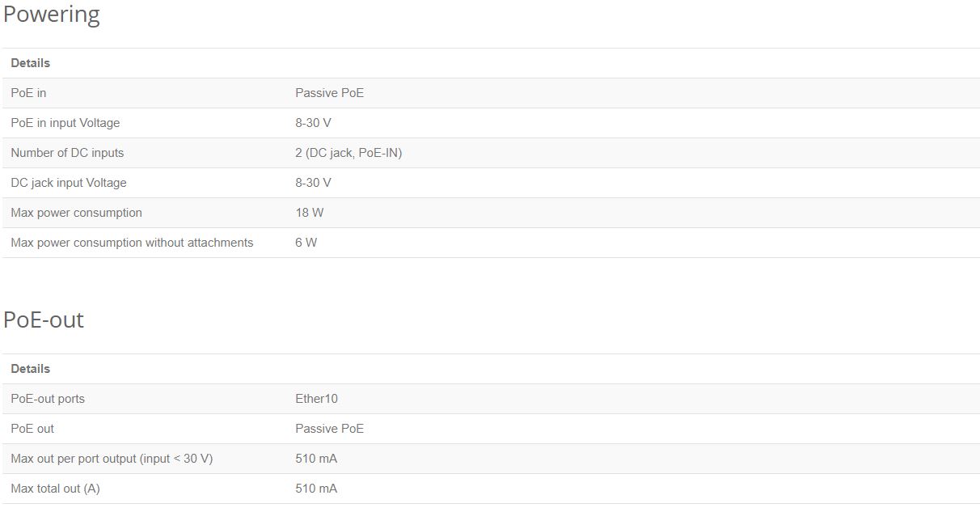Click the PoE-out section heading

[44, 320]
